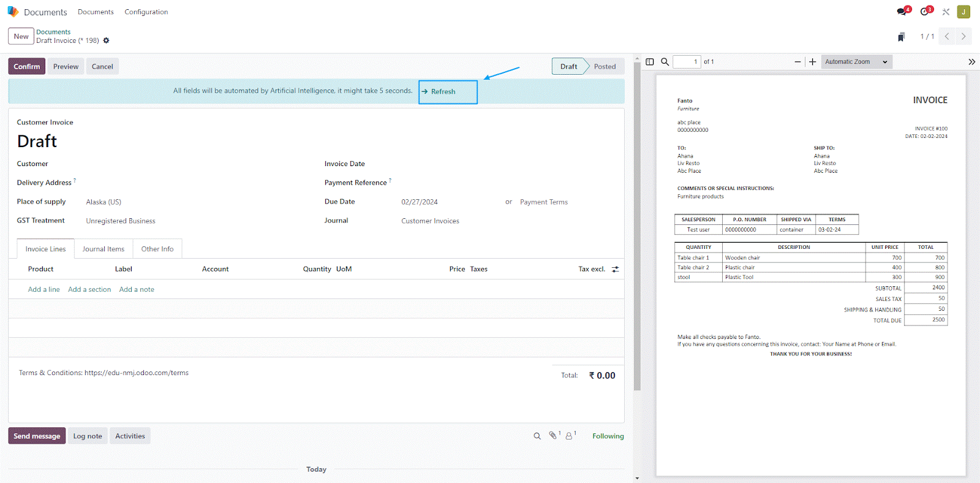Screen dimensions: 980x483
Task: Click the Invoice Date field
Action: [507, 164]
